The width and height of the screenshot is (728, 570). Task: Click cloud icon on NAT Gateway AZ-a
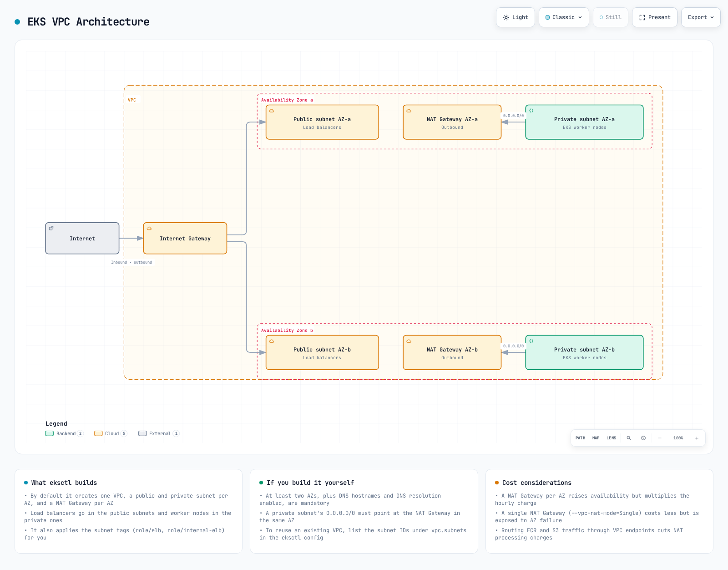coord(409,111)
